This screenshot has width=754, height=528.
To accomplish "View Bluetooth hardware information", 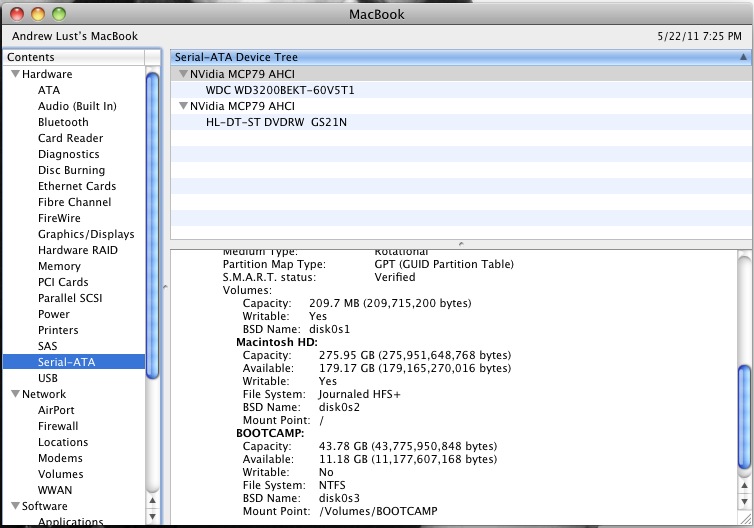I will (63, 122).
